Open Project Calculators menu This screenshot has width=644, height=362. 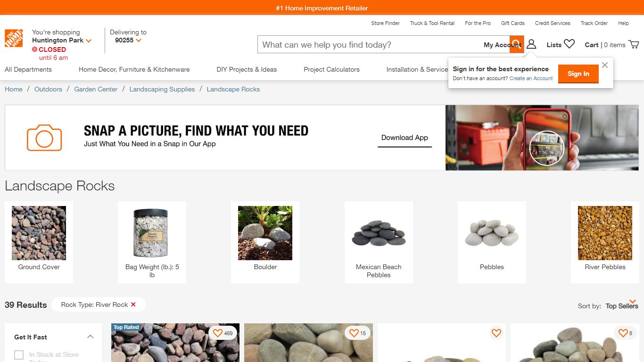pyautogui.click(x=332, y=69)
